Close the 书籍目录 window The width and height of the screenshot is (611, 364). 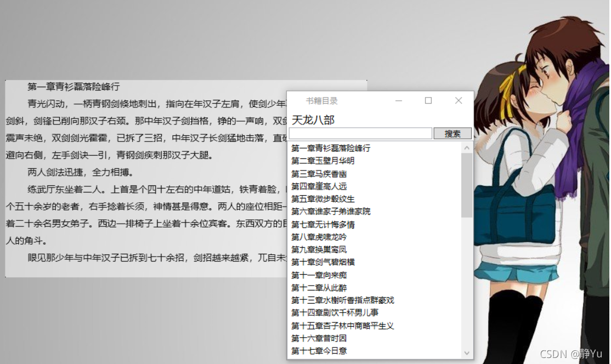click(459, 101)
